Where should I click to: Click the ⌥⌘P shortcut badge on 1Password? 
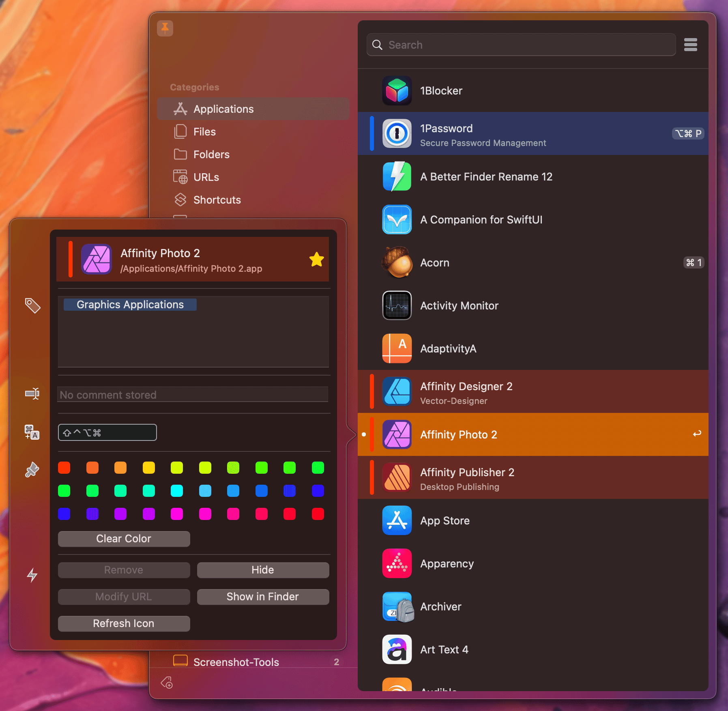coord(688,133)
